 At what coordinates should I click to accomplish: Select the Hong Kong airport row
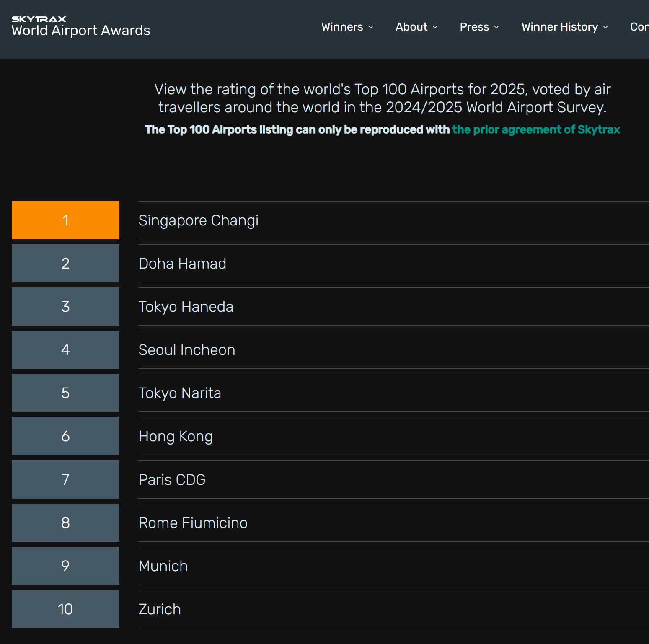click(176, 436)
